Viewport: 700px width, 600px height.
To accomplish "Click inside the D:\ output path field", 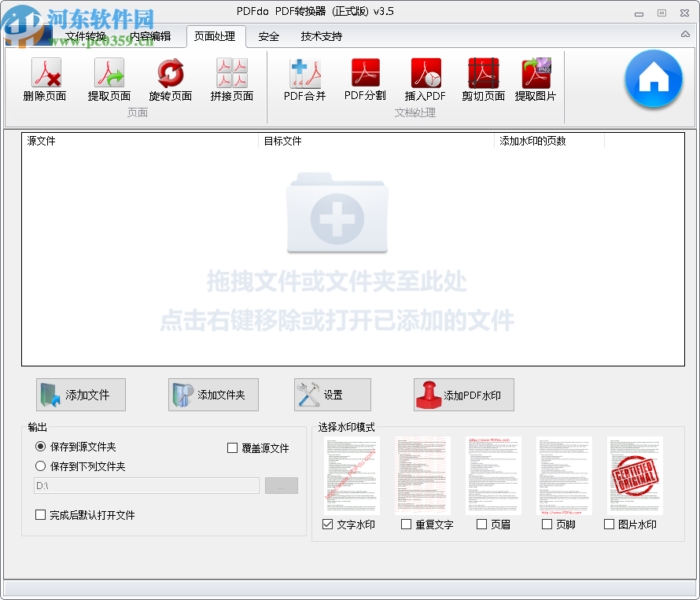I will pyautogui.click(x=146, y=485).
